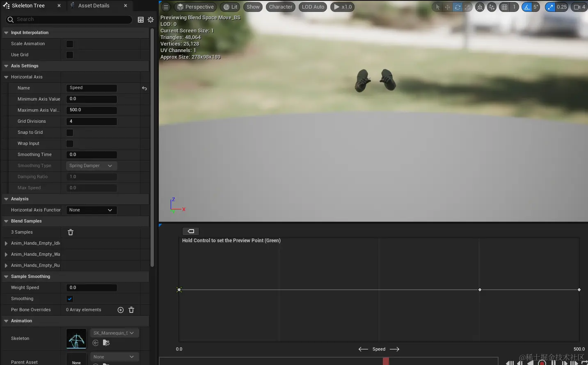Click the Maximum Axis Value field 500.0
The width and height of the screenshot is (588, 365).
(x=92, y=110)
